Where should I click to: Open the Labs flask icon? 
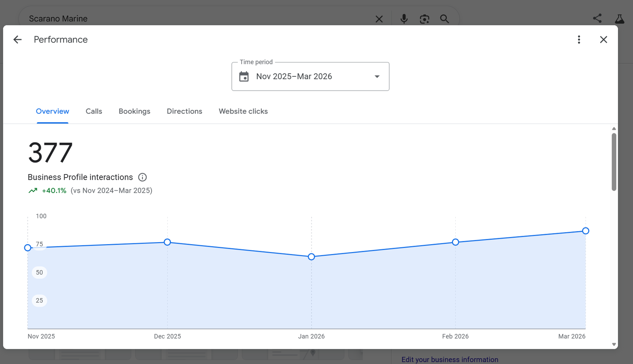[620, 19]
